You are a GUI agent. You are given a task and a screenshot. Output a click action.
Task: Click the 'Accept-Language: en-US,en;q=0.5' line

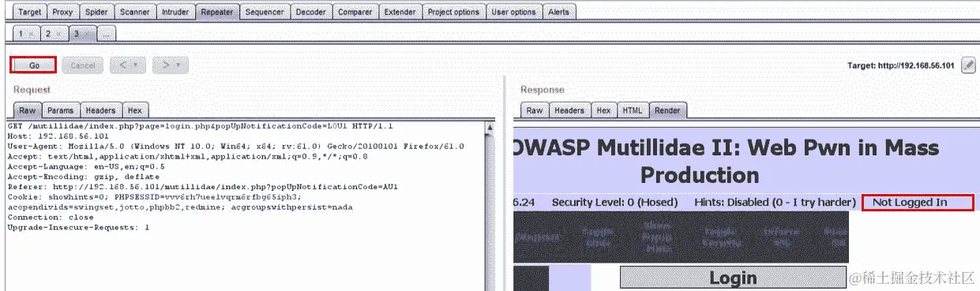click(85, 166)
